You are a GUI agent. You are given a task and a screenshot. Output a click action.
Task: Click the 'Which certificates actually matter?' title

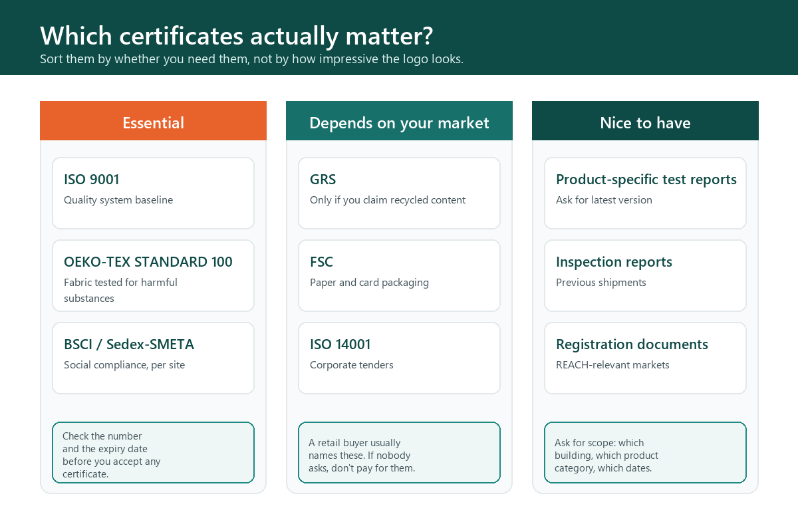coord(237,35)
